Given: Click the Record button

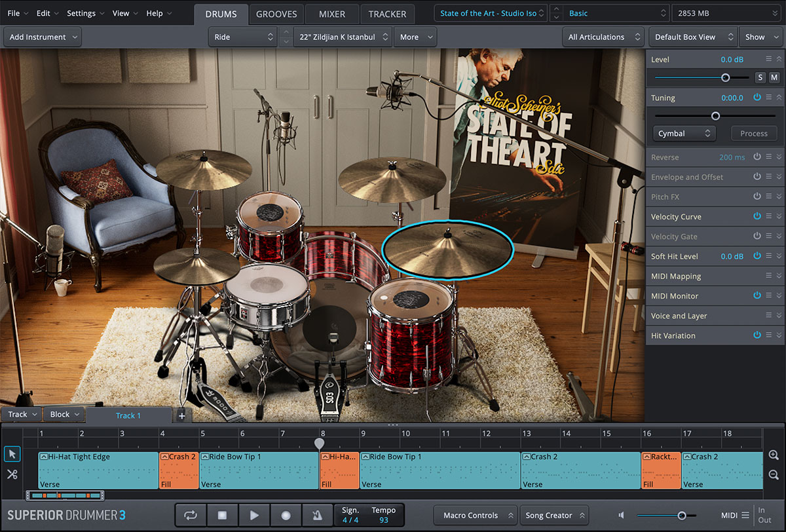Looking at the screenshot, I should click(286, 516).
